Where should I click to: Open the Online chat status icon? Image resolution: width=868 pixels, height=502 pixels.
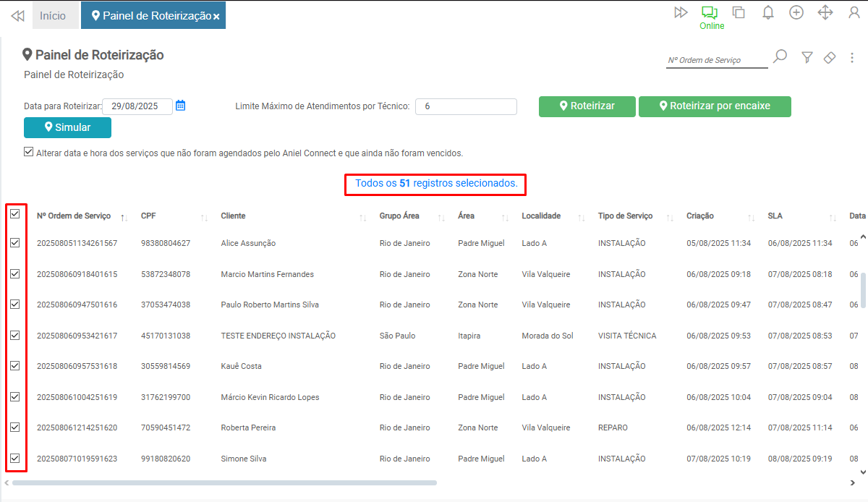[x=709, y=12]
